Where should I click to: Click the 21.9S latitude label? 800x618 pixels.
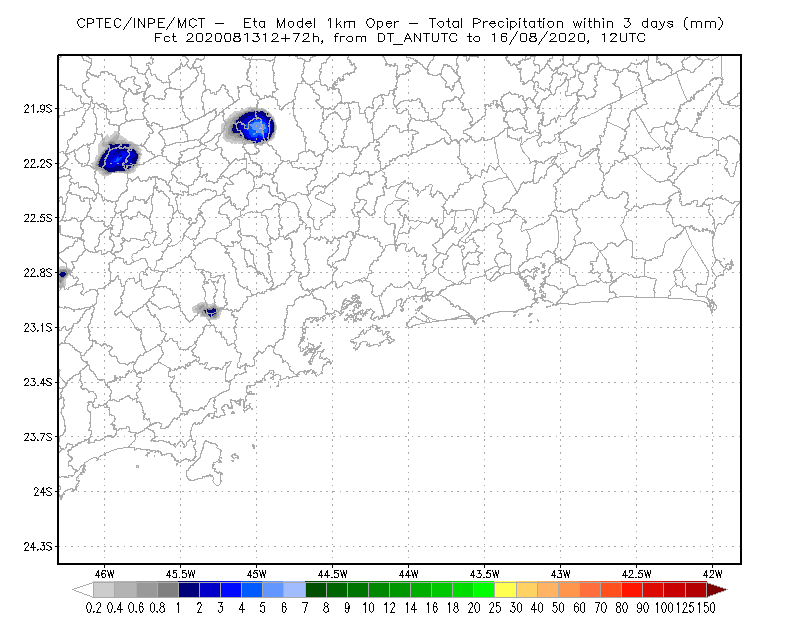tap(37, 109)
